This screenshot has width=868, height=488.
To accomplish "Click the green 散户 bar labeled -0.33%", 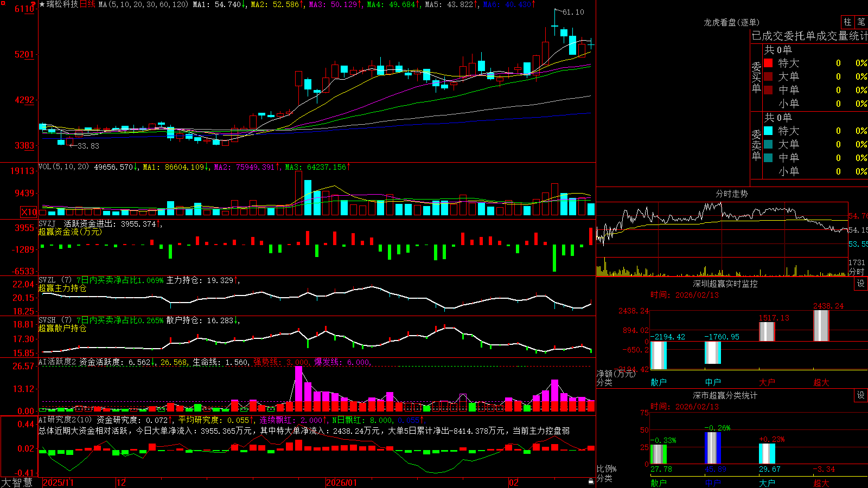I will [x=659, y=454].
